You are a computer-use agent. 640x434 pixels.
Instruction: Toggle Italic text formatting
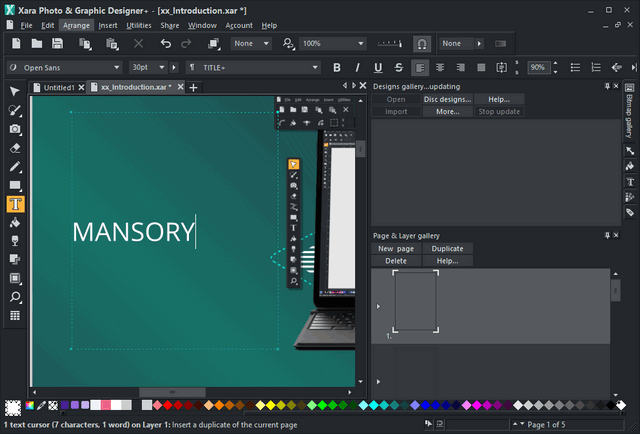[x=357, y=68]
